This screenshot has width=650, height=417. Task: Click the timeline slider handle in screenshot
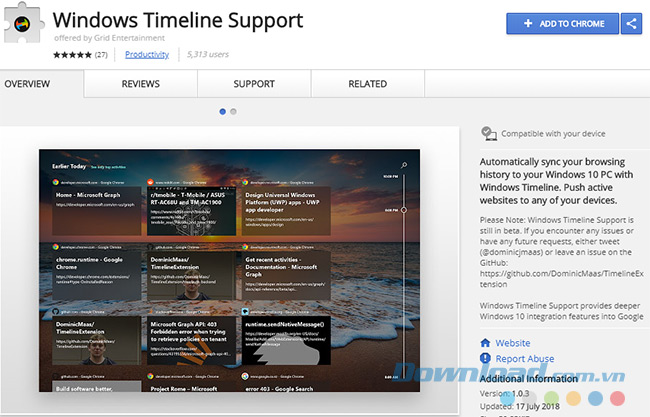(x=404, y=210)
